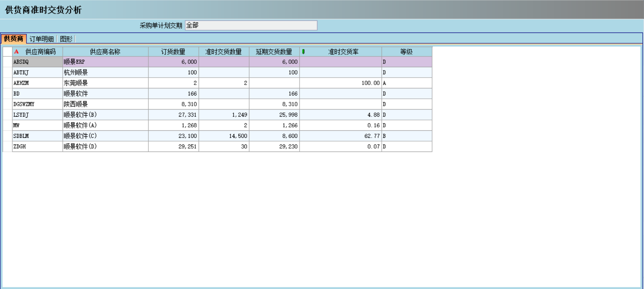Click supplier name 顺景ERP
The height and width of the screenshot is (289, 644).
pyautogui.click(x=105, y=62)
